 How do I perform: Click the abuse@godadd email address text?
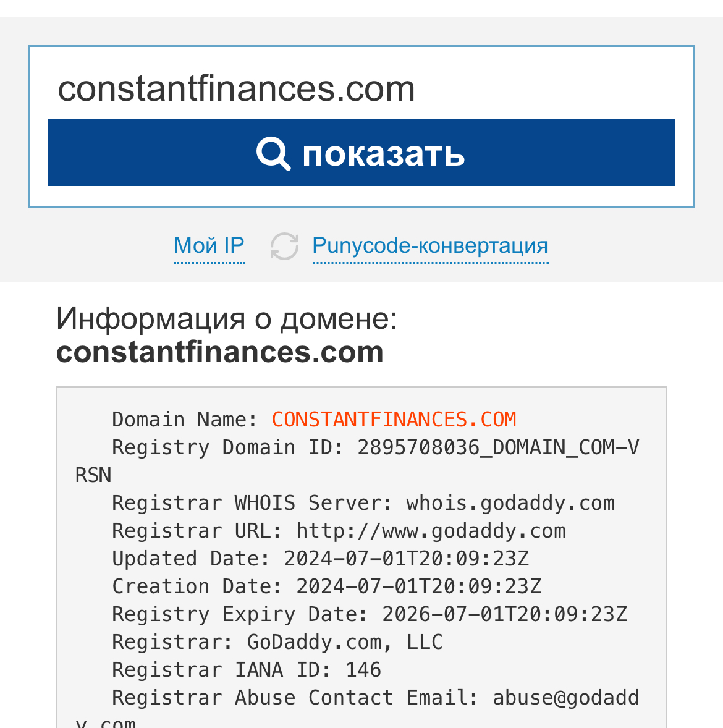565,698
